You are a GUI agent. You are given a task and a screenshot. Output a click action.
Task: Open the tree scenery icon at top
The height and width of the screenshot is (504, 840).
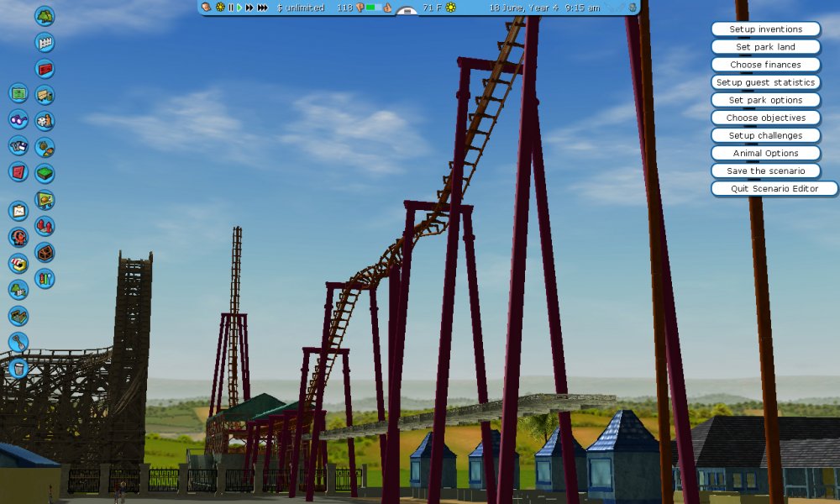click(x=45, y=16)
